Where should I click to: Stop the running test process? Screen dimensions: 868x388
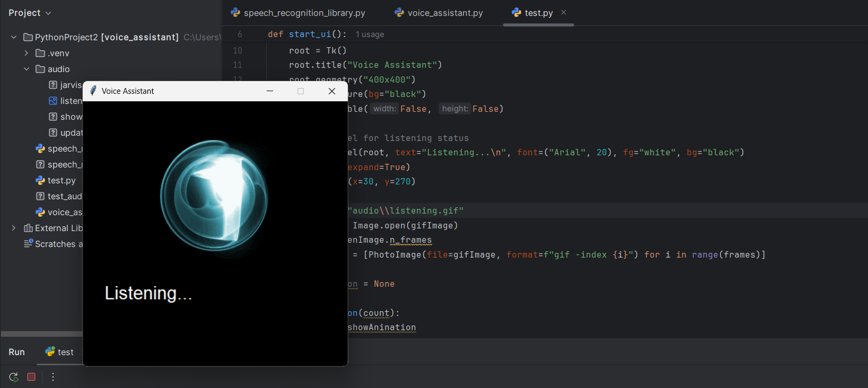click(x=31, y=377)
